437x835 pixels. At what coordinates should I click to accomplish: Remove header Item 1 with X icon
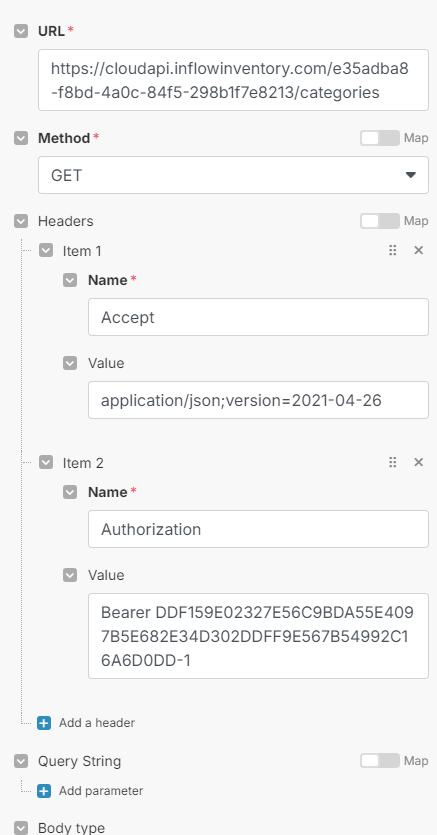[x=418, y=250]
